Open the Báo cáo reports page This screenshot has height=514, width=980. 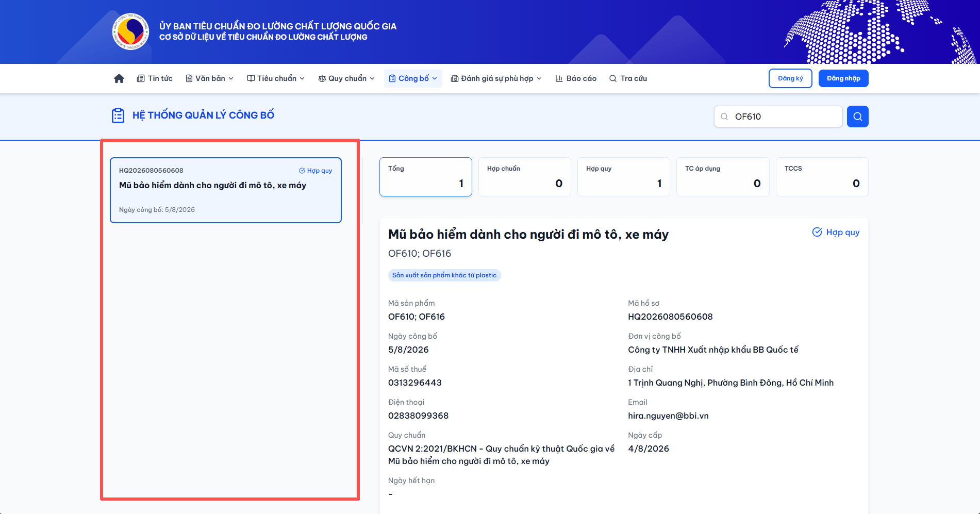(x=576, y=78)
